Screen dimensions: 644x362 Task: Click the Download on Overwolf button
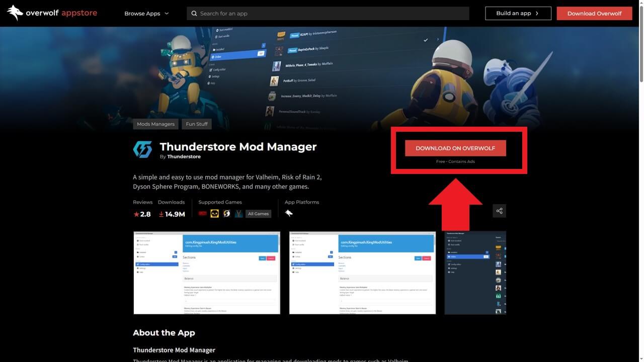(x=455, y=148)
